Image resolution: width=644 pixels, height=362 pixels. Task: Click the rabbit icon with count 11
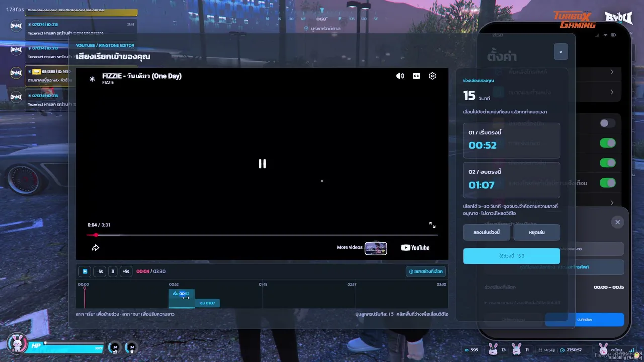click(516, 349)
